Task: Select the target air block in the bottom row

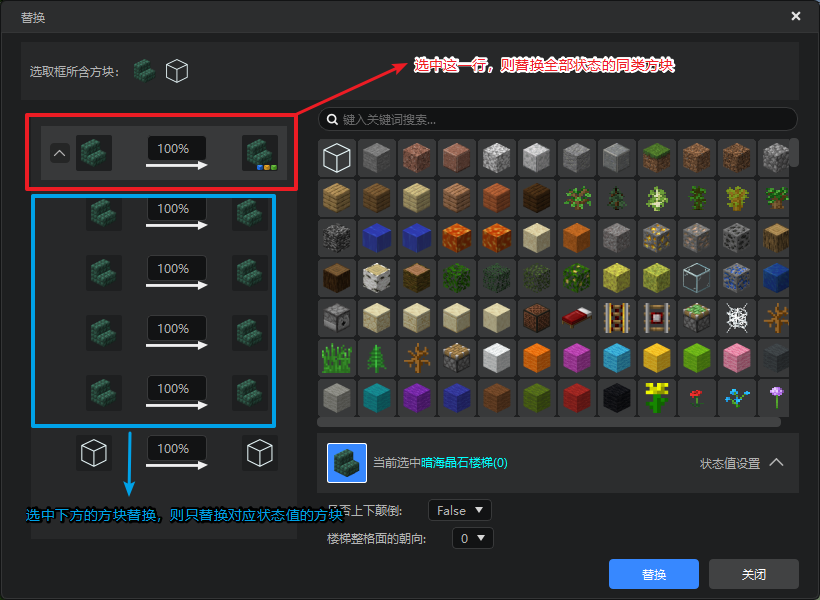Action: 260,453
